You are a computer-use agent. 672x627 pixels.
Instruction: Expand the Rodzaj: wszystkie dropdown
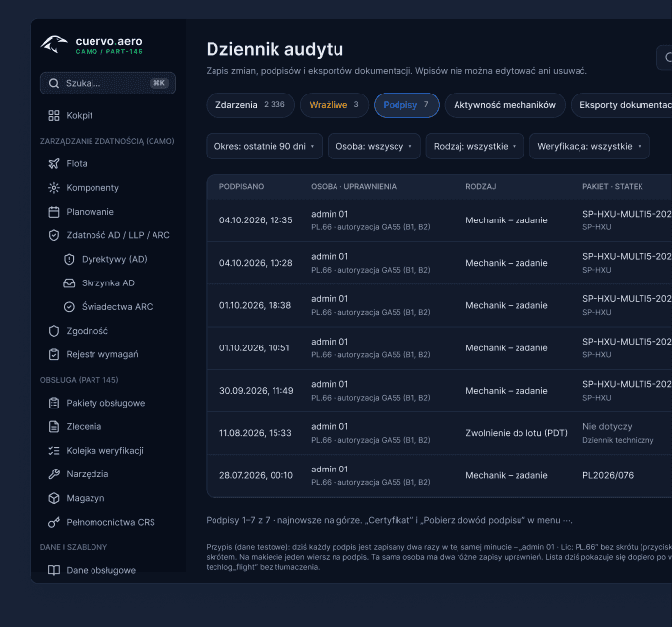click(x=475, y=147)
